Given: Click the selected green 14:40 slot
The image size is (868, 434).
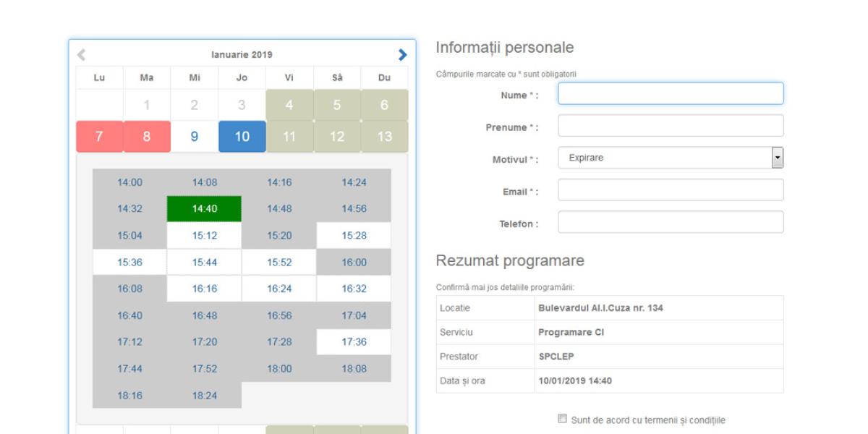Looking at the screenshot, I should (x=204, y=209).
